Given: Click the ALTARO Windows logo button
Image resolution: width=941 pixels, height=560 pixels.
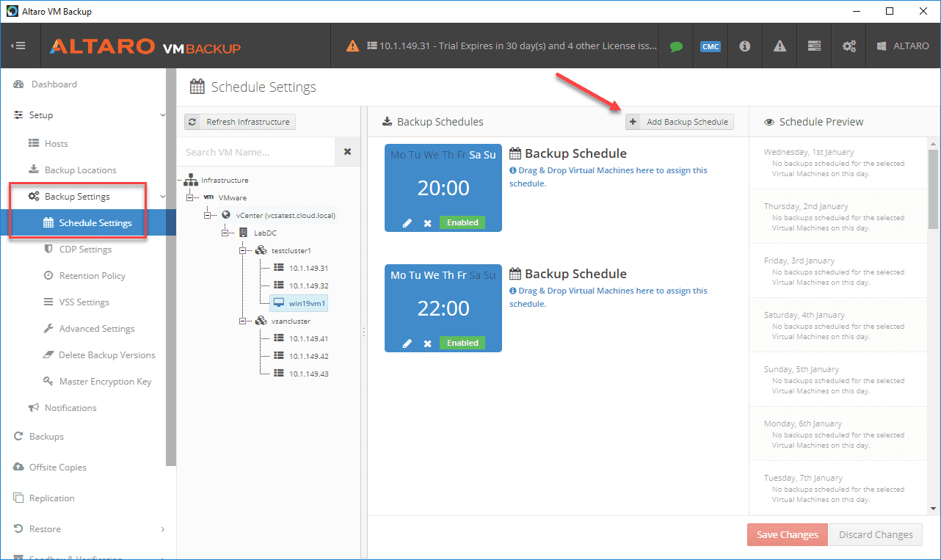Looking at the screenshot, I should (903, 46).
